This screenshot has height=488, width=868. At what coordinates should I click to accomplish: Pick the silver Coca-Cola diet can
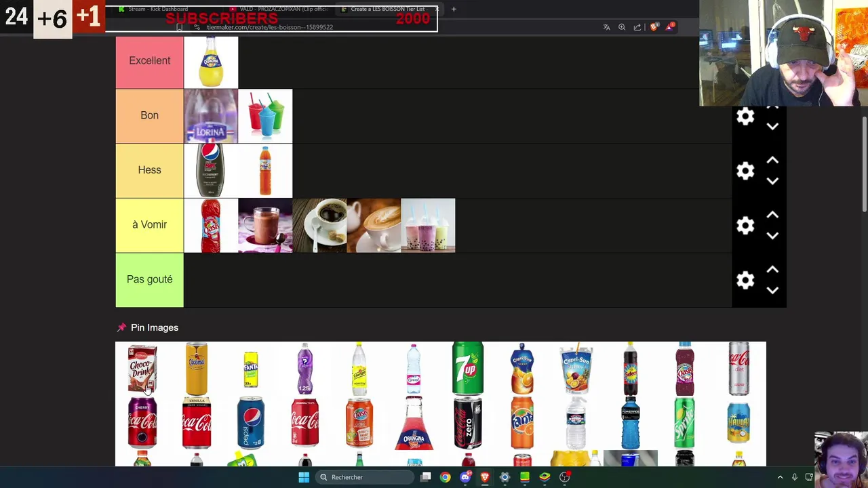point(739,369)
